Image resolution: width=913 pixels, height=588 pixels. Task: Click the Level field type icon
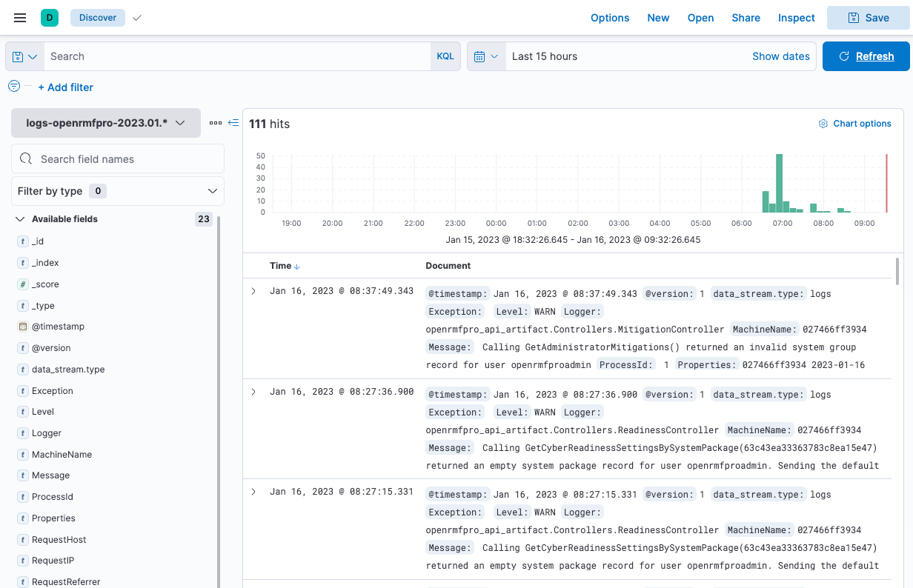[23, 412]
